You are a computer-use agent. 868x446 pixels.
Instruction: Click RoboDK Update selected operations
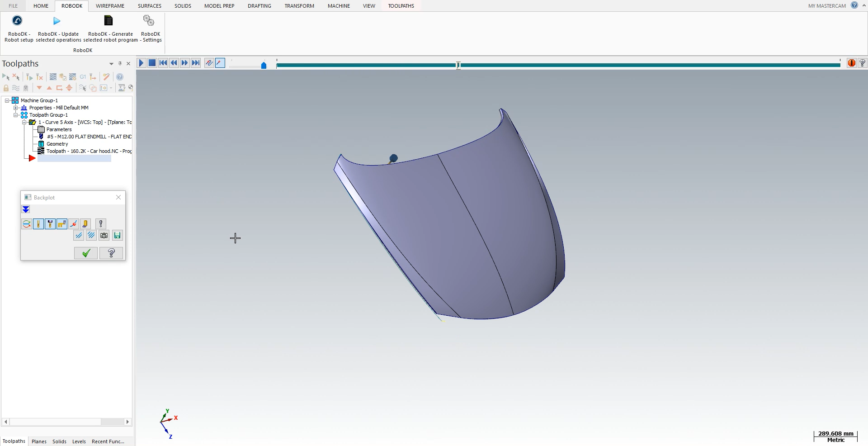[x=58, y=28]
